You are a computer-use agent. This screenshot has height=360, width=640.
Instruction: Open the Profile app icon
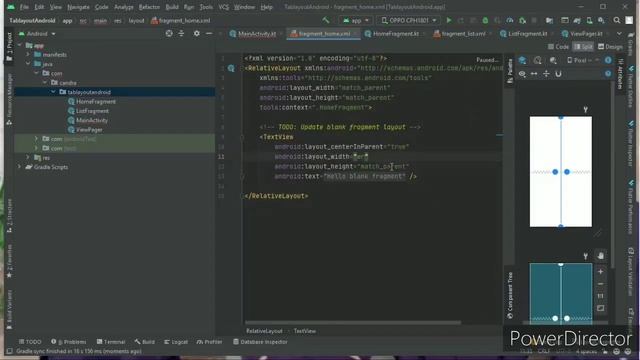[x=510, y=20]
